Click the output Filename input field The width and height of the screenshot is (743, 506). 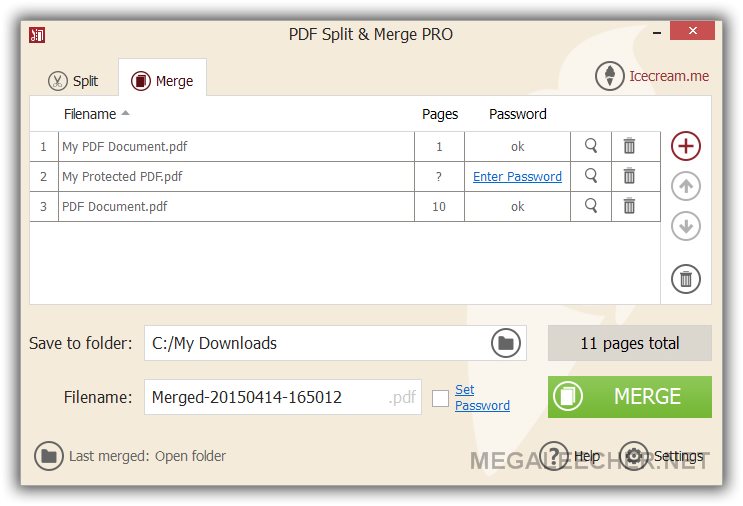click(x=282, y=397)
